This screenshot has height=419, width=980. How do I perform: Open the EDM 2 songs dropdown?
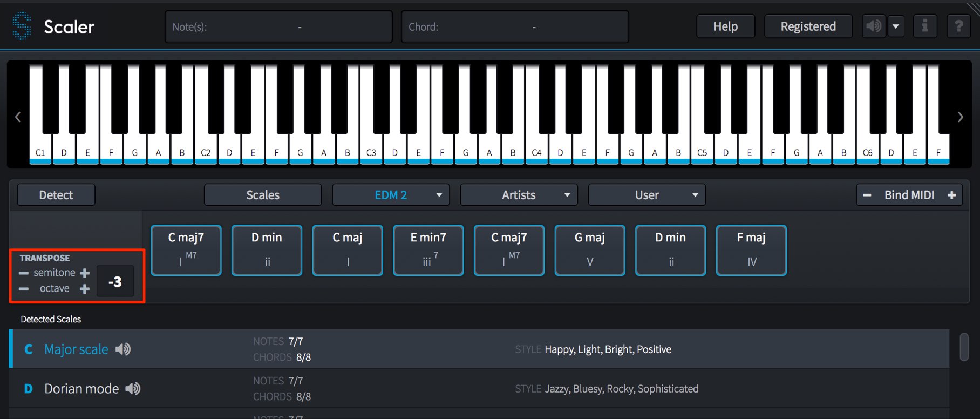pos(391,195)
